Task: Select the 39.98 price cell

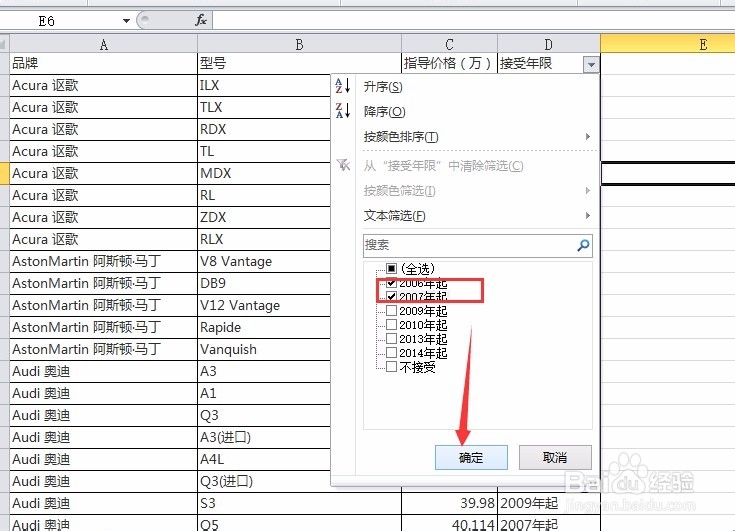Action: tap(450, 503)
